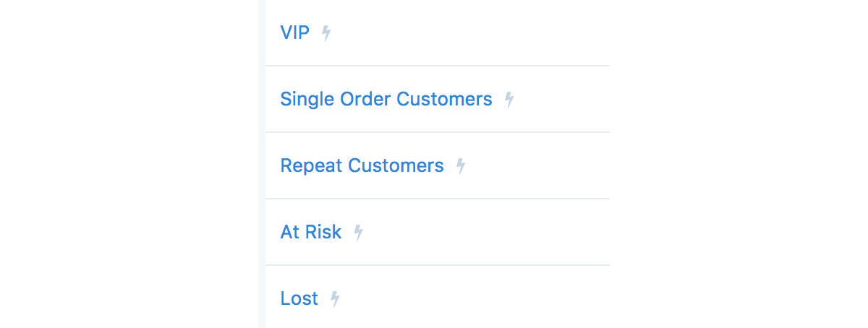Open the Lost customers segment
Viewport: 868px width, 328px height.
click(x=299, y=298)
